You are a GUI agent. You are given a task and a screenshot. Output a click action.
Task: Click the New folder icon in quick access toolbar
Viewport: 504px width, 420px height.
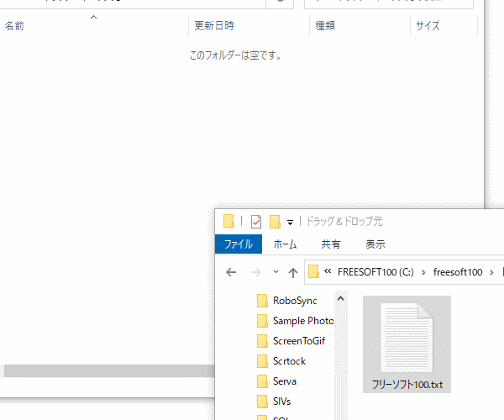coord(276,222)
